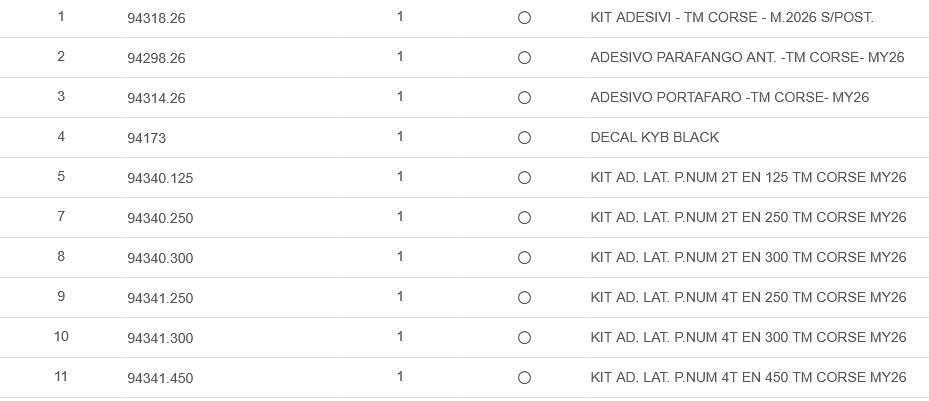
Task: Select radio button for part 94340.300
Action: click(x=524, y=258)
